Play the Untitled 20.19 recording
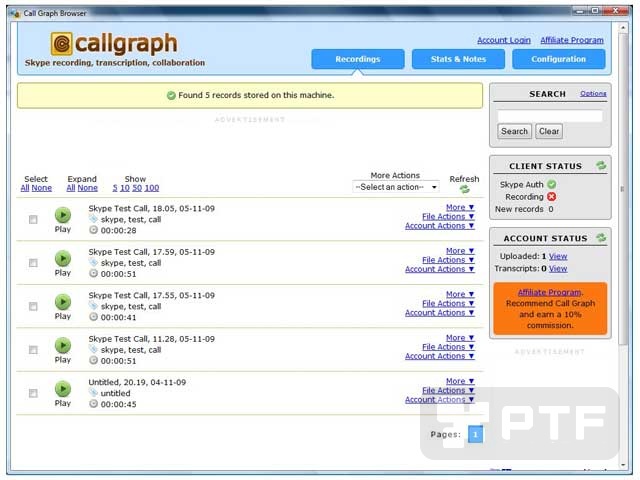 coord(63,389)
